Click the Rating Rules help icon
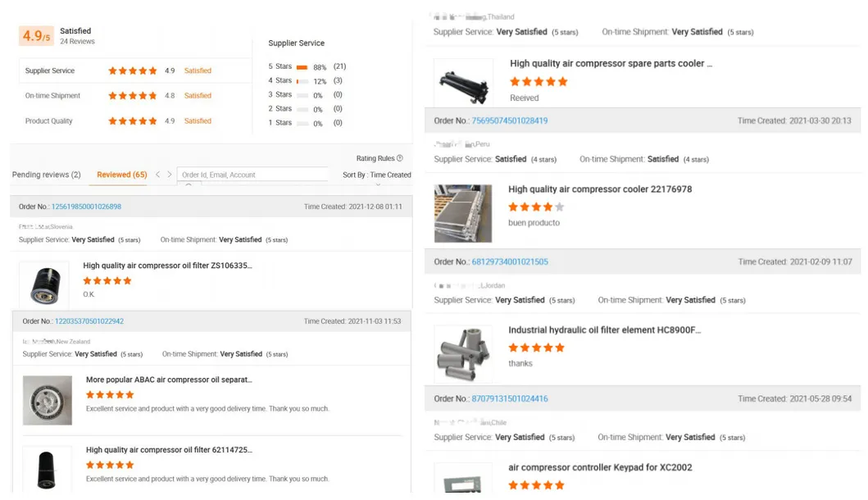The image size is (868, 500). 401,160
